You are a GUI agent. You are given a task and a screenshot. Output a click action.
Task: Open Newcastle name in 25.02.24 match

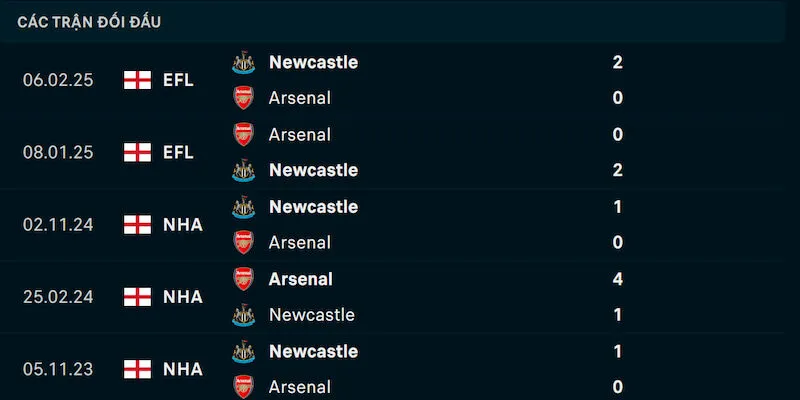click(311, 315)
